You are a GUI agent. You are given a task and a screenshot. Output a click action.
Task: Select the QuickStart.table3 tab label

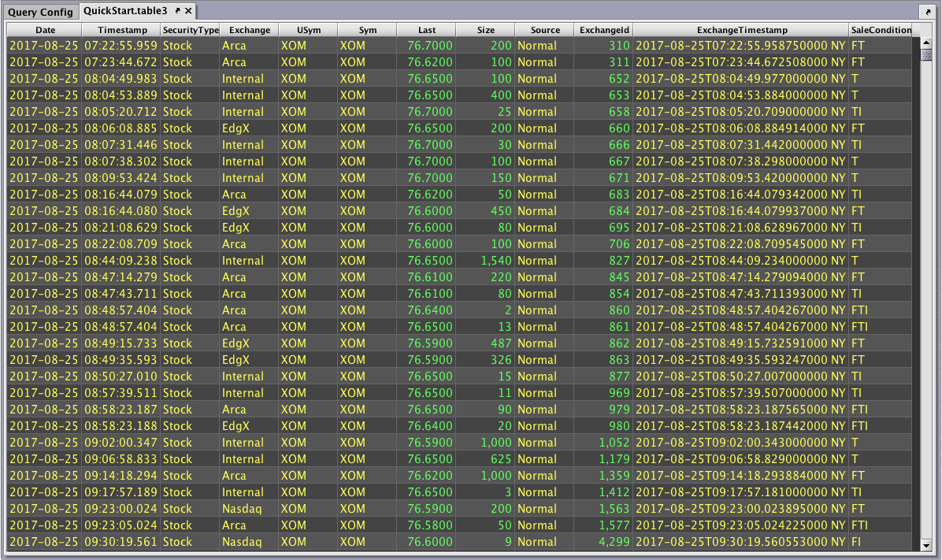click(126, 11)
